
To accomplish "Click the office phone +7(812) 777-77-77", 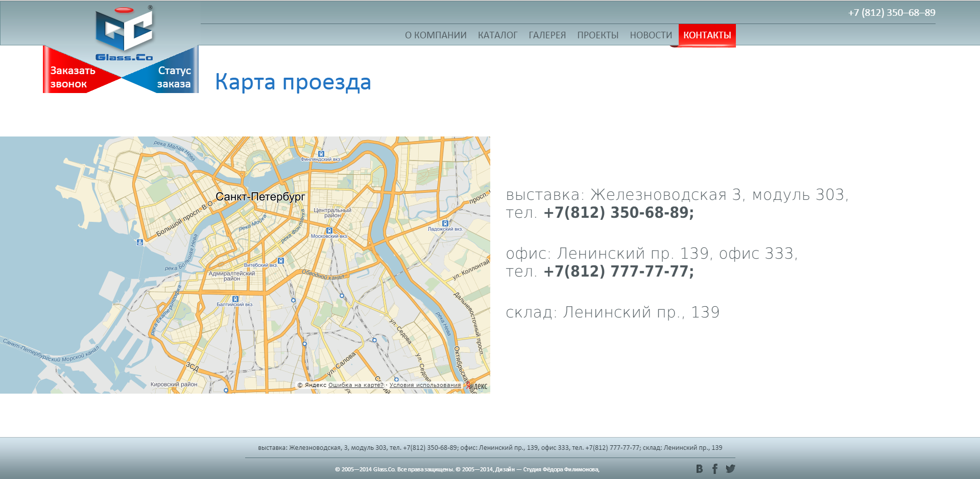I will pos(618,271).
